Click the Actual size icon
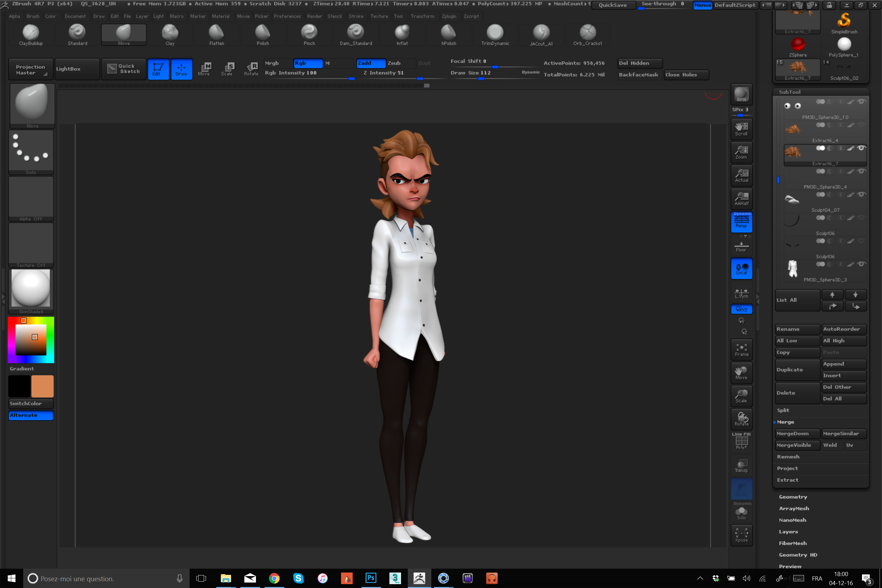The image size is (882, 588). click(x=741, y=175)
